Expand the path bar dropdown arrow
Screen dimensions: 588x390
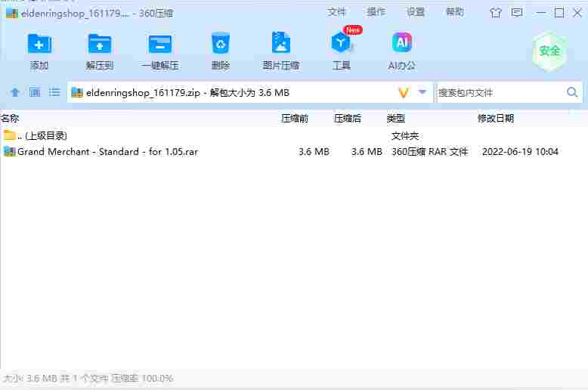(x=422, y=92)
